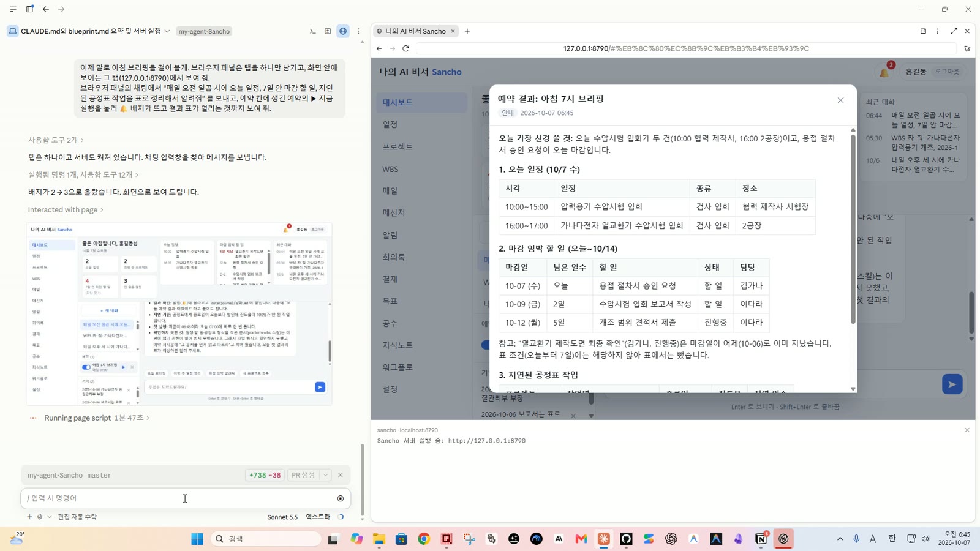Open Notion from the Windows taskbar
This screenshot has width=980, height=551.
click(x=761, y=539)
